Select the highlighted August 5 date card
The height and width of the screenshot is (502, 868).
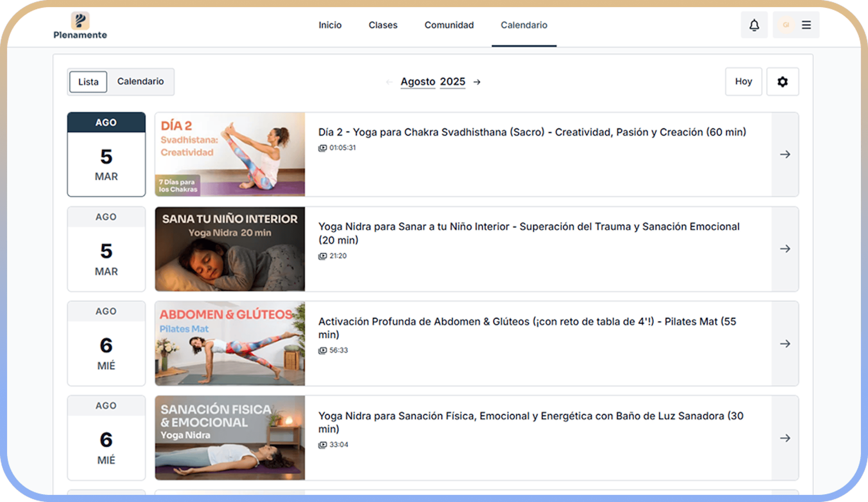[106, 154]
